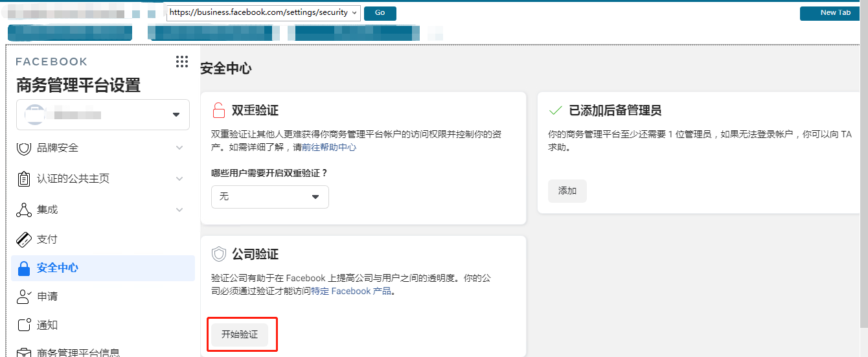This screenshot has height=357, width=868.
Task: Open the business account selector dropdown
Action: point(103,115)
